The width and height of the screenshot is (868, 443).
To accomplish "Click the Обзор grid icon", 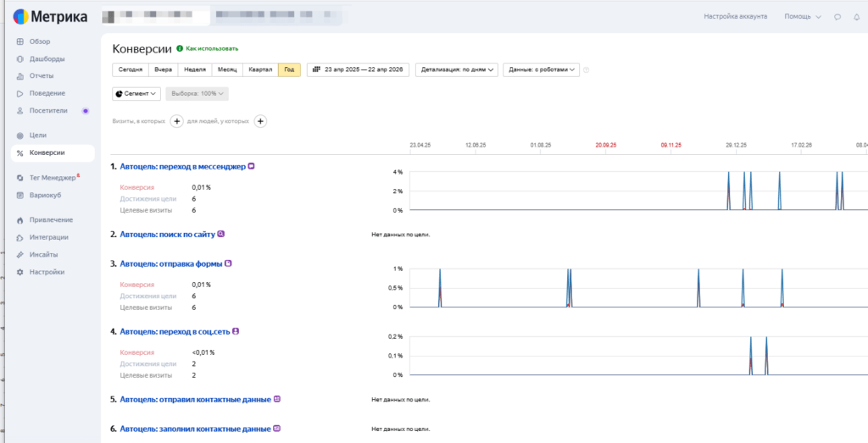I will point(20,42).
